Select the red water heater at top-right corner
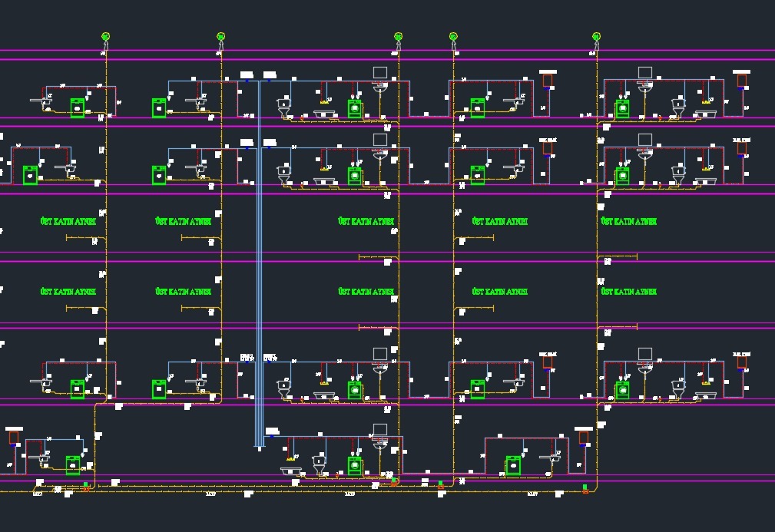 [x=741, y=80]
